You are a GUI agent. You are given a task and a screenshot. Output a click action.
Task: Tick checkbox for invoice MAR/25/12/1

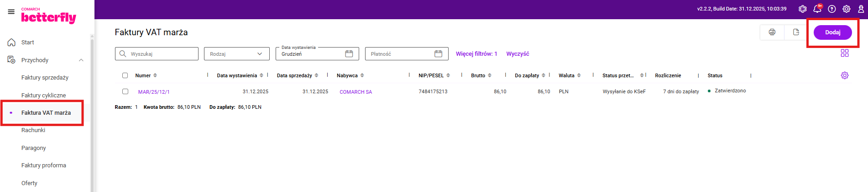(125, 91)
